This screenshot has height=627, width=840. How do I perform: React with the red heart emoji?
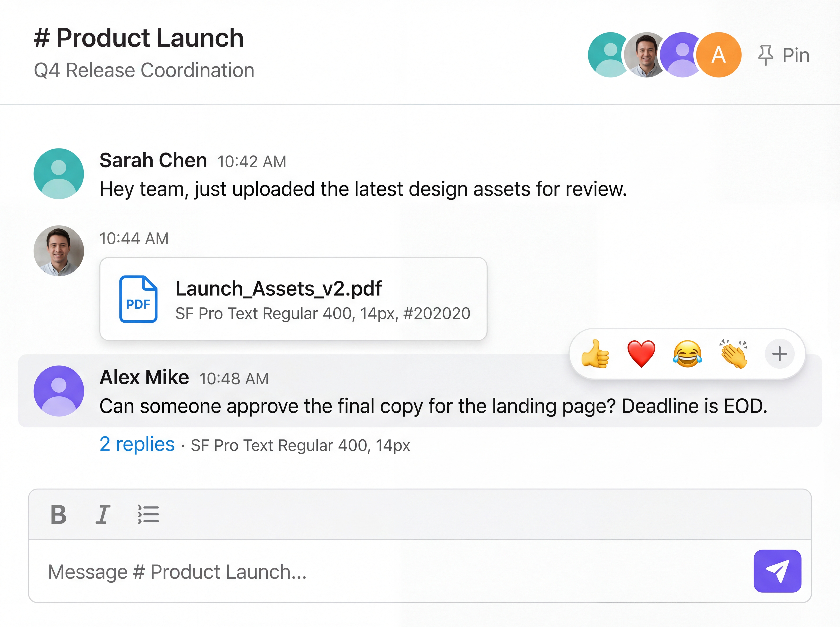click(x=641, y=354)
